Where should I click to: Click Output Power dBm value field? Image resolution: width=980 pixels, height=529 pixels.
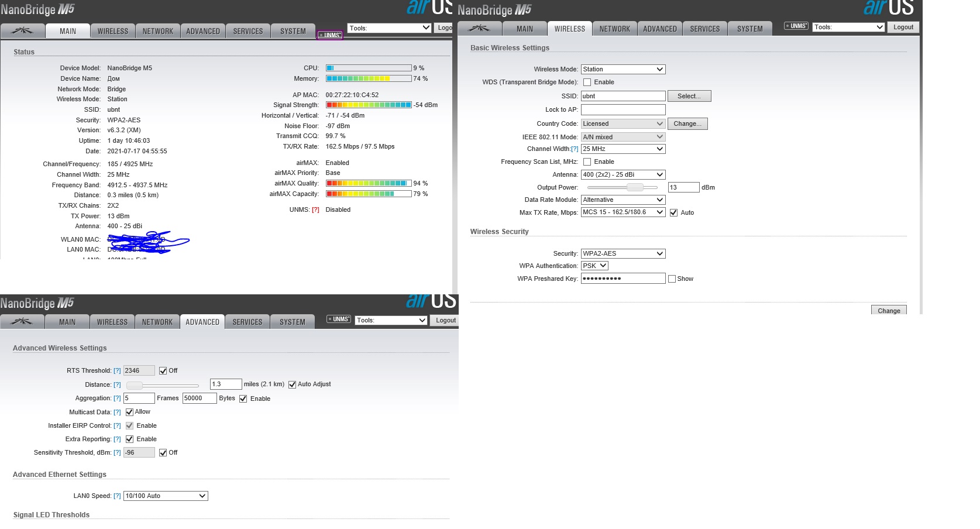point(684,187)
